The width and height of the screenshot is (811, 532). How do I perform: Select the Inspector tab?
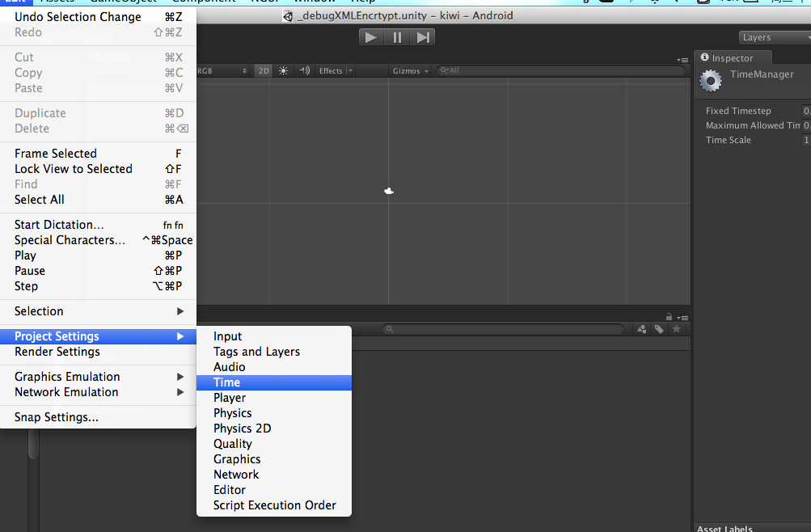tap(733, 58)
